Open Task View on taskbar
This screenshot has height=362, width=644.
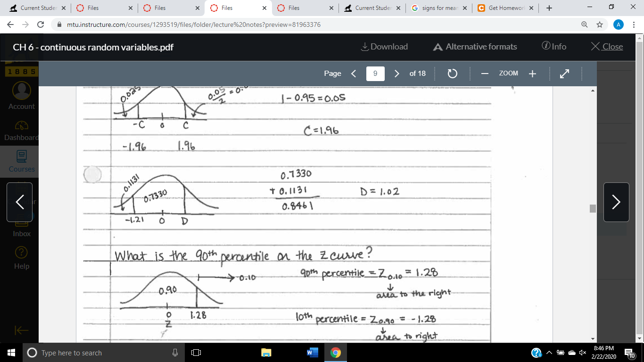click(x=196, y=353)
